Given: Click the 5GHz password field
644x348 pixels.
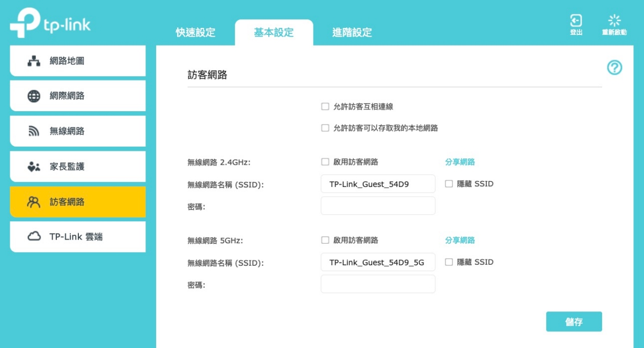Looking at the screenshot, I should (378, 284).
